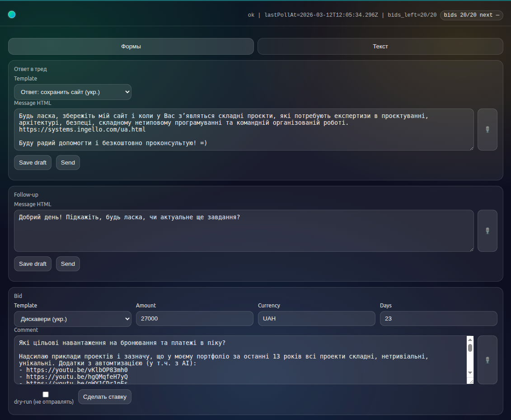Image resolution: width=511 pixels, height=420 pixels.
Task: Click the Currency field containing UAH
Action: 316,319
